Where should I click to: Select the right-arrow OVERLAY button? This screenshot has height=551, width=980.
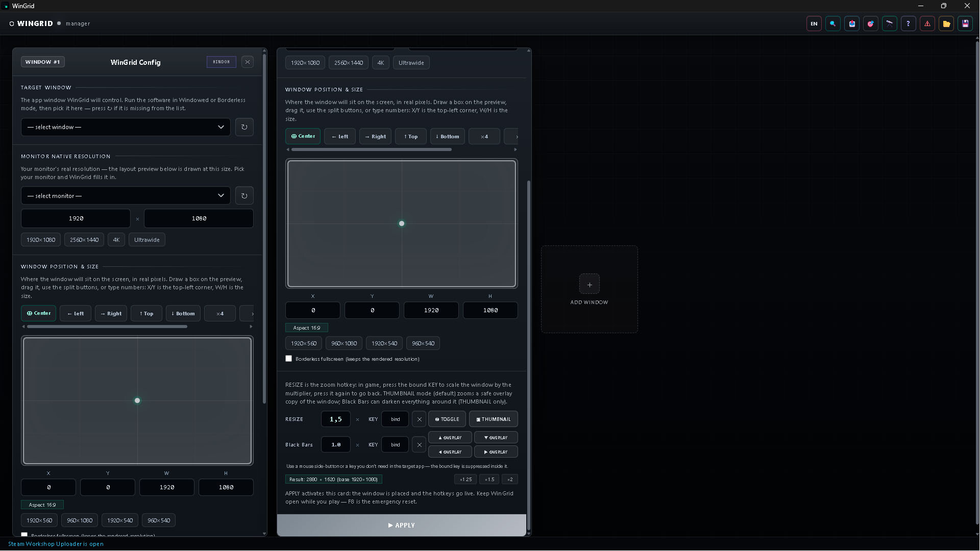pyautogui.click(x=496, y=452)
